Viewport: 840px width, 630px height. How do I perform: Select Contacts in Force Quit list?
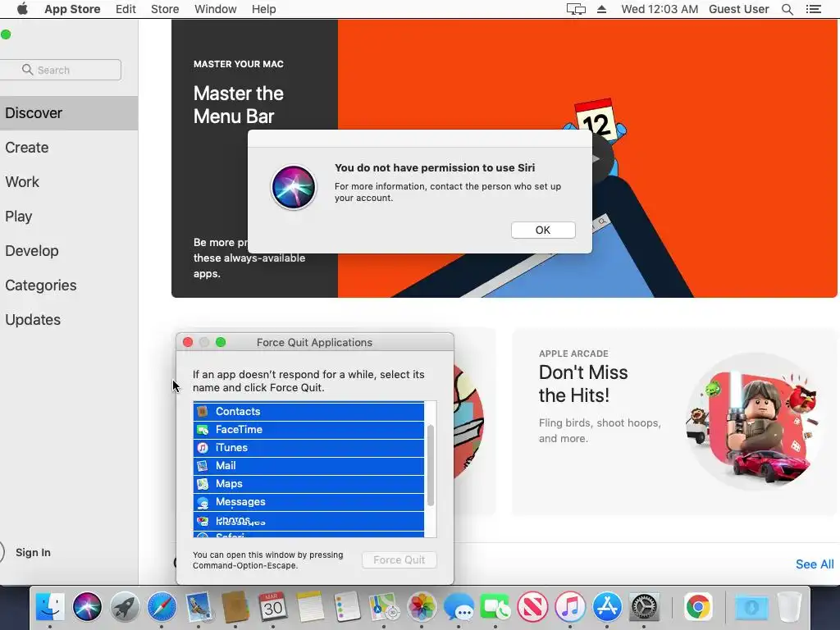tap(308, 412)
